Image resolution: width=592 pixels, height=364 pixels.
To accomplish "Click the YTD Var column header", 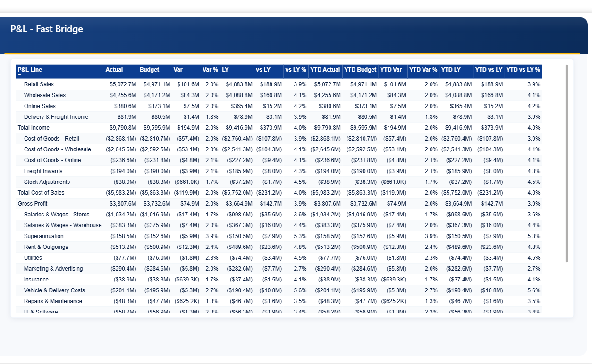I will click(x=393, y=71).
